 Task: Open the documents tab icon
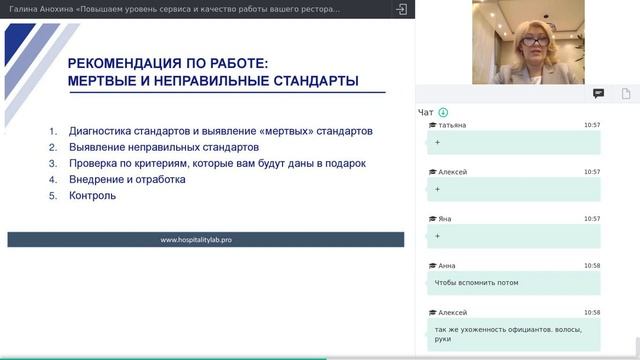coord(626,93)
